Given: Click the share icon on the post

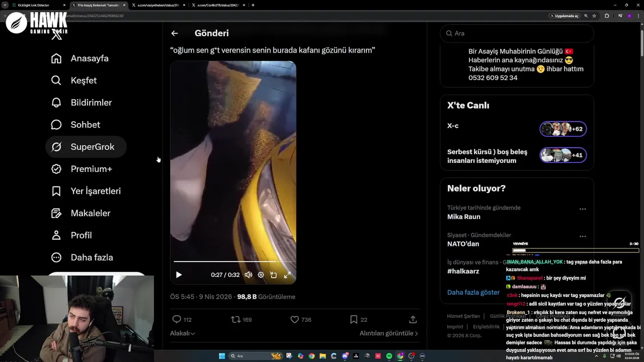Looking at the screenshot, I should click(413, 319).
